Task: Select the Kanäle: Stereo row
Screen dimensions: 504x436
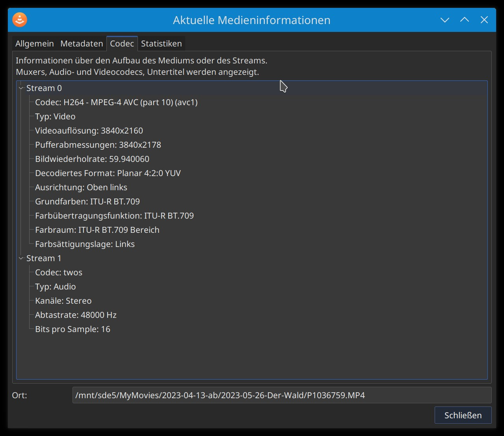Action: 63,301
